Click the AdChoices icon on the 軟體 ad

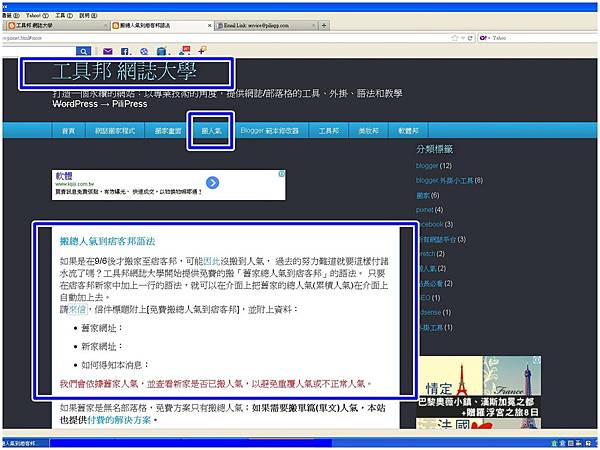(282, 174)
